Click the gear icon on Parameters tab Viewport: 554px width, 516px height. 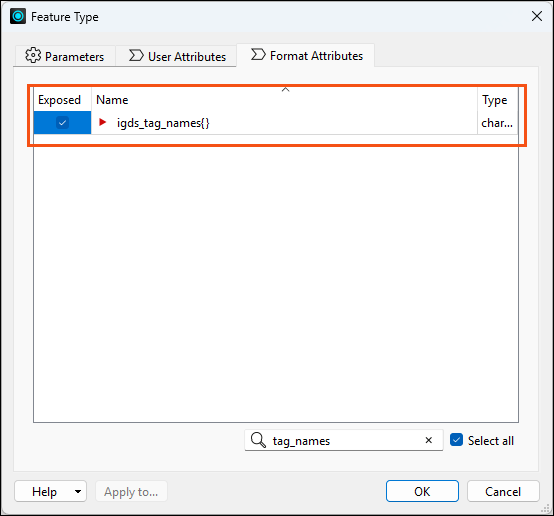click(33, 55)
